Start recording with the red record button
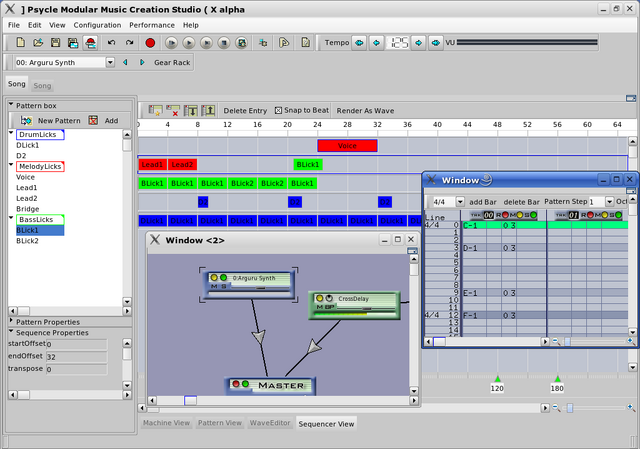The width and height of the screenshot is (640, 449). pos(150,42)
